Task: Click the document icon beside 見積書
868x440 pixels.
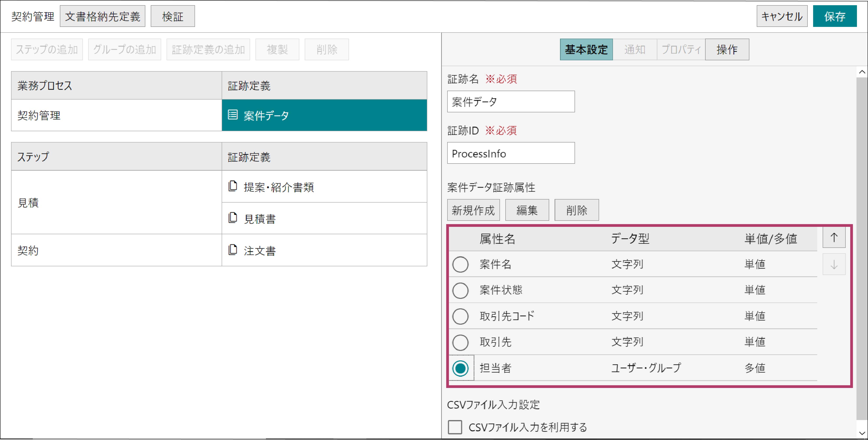Action: 233,218
